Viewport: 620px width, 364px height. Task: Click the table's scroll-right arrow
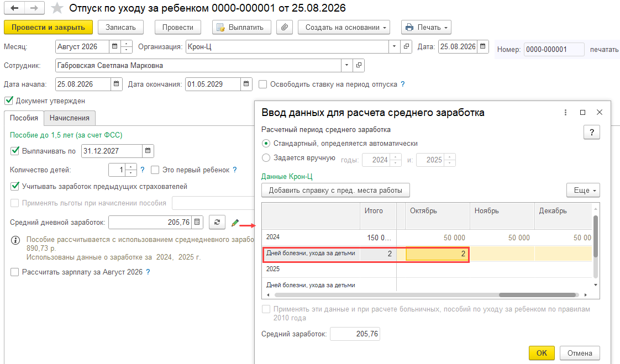click(586, 295)
